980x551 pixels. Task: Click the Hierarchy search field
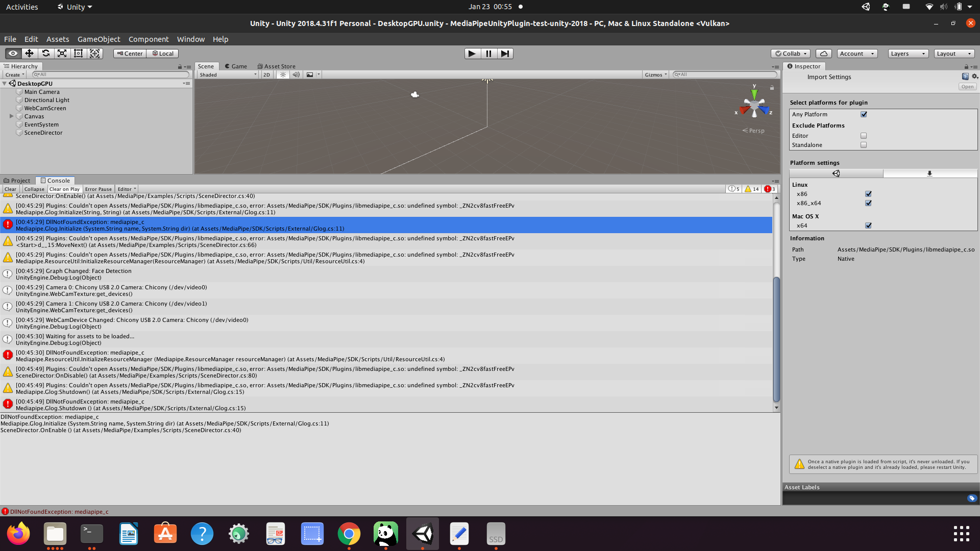coord(110,74)
